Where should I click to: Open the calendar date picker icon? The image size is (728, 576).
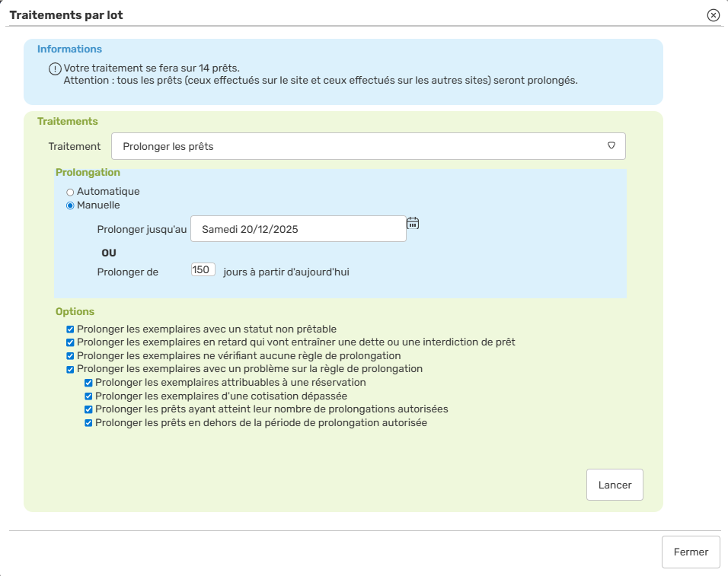point(412,223)
